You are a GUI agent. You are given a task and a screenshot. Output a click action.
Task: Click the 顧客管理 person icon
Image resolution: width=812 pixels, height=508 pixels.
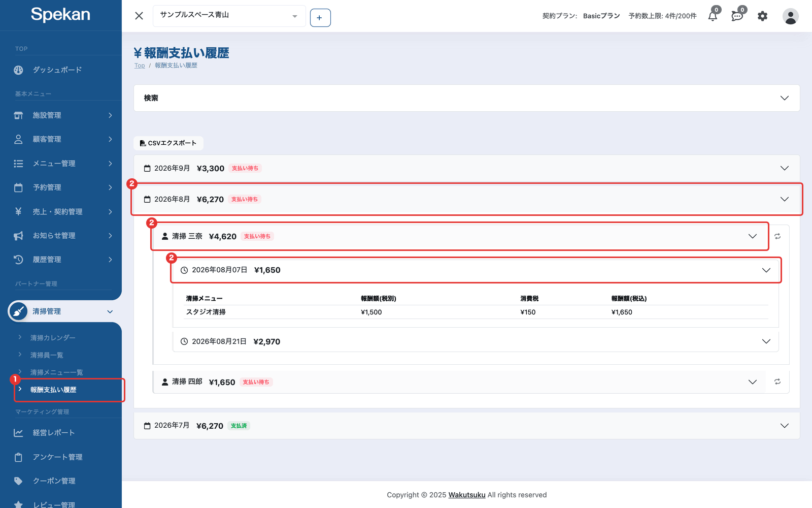pyautogui.click(x=18, y=139)
